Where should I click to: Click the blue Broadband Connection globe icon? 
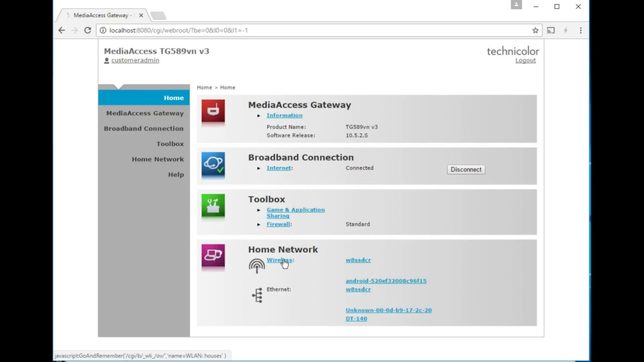pyautogui.click(x=213, y=164)
